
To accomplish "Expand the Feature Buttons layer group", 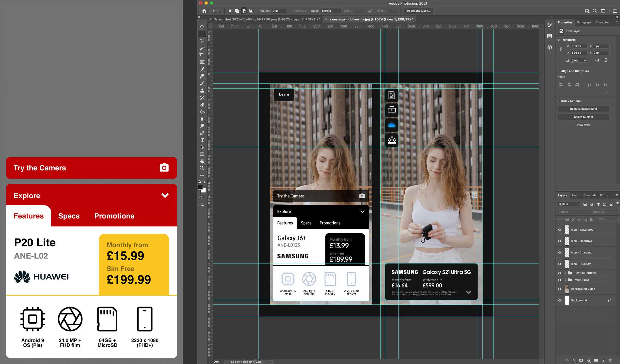I will (x=566, y=273).
